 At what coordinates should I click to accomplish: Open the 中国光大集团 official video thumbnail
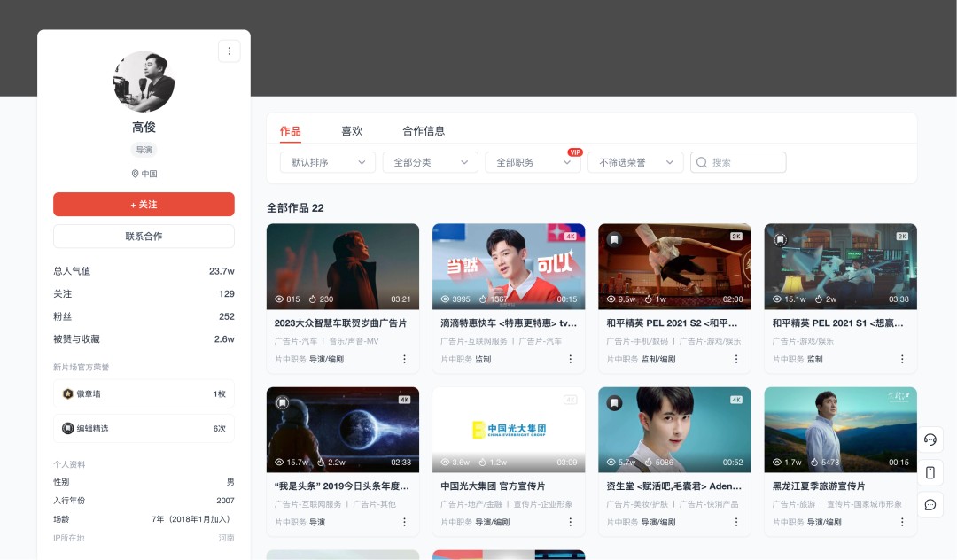pos(509,429)
